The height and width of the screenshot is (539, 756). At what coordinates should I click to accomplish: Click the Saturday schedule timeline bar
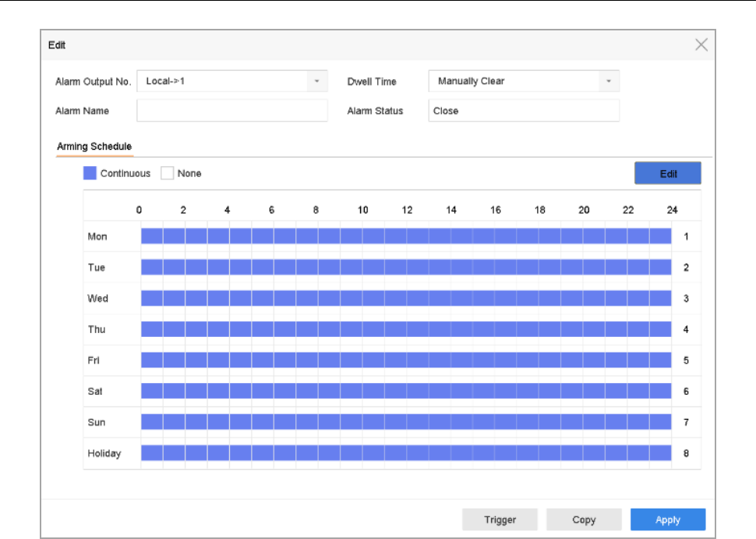405,391
